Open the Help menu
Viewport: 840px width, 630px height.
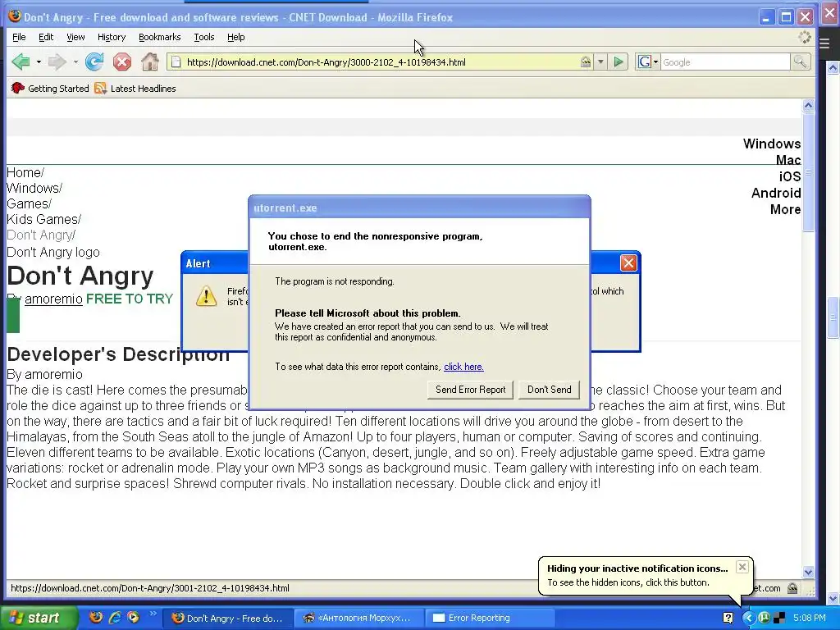pyautogui.click(x=235, y=37)
